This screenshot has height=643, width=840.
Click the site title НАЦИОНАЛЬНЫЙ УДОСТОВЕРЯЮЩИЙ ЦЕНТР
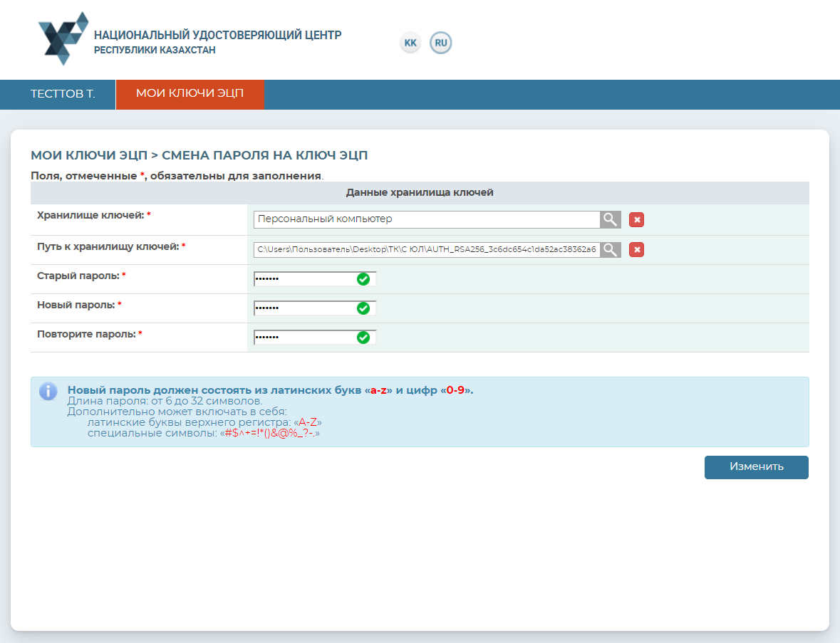point(217,35)
